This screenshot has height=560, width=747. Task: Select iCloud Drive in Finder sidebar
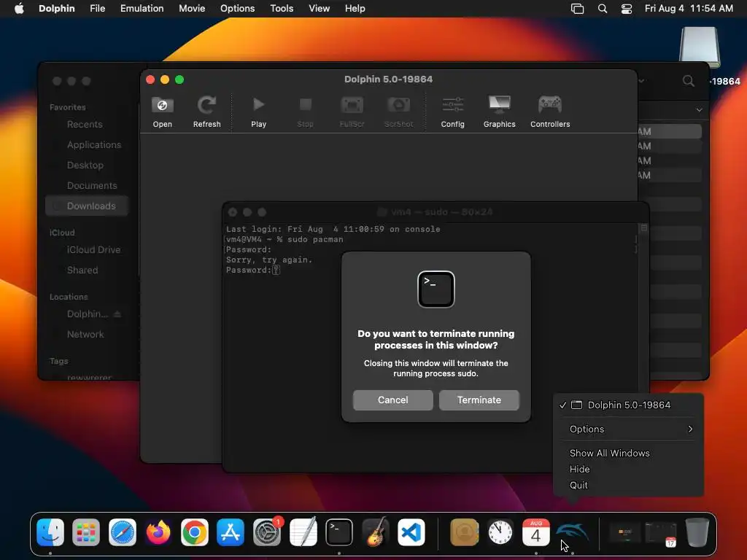[94, 249]
